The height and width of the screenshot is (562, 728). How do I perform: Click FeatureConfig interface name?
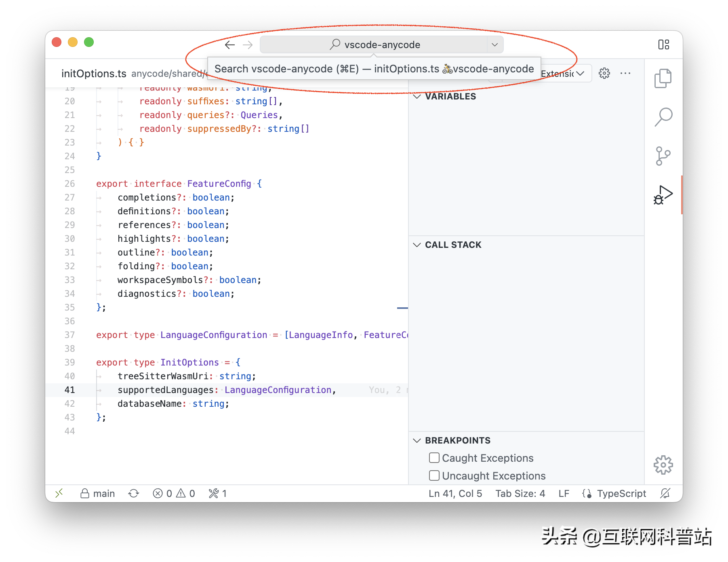[219, 184]
